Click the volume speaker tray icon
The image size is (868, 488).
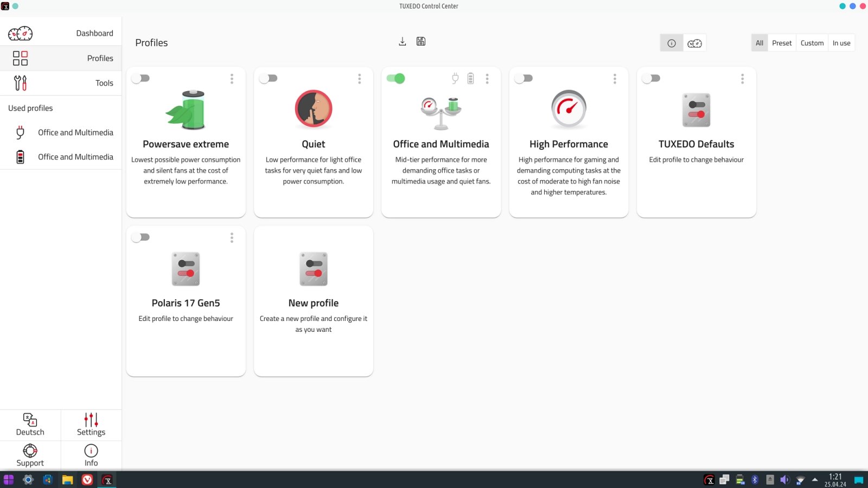tap(784, 480)
